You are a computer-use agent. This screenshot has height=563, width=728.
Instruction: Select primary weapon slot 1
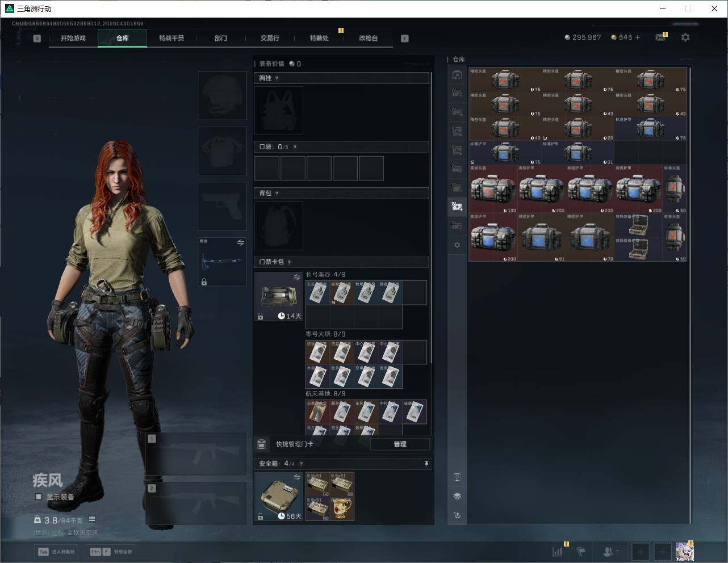pyautogui.click(x=196, y=454)
